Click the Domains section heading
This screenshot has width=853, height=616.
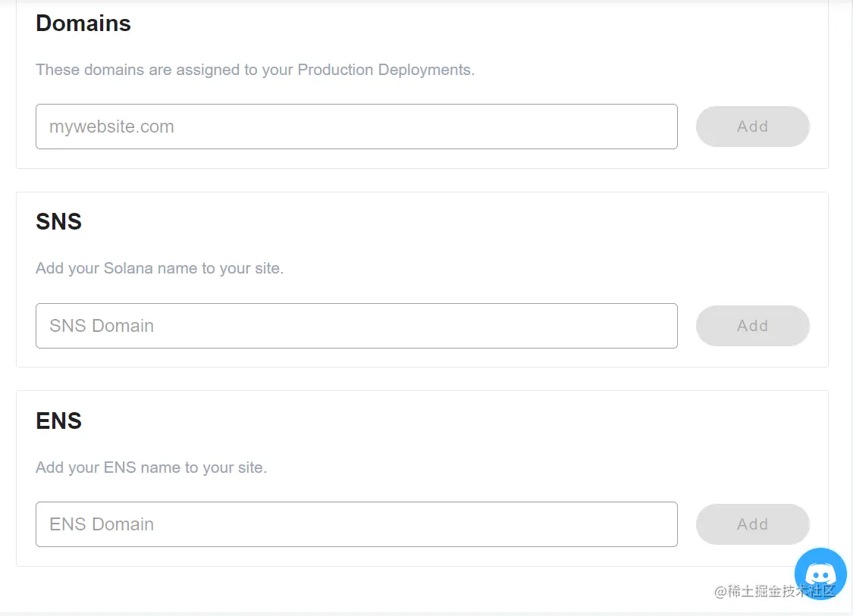[83, 23]
